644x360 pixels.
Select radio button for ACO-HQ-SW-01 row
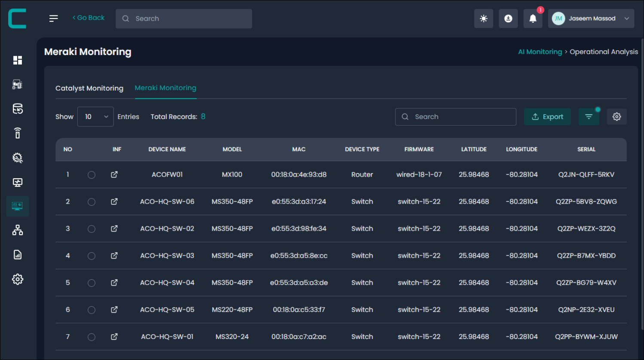[92, 337]
